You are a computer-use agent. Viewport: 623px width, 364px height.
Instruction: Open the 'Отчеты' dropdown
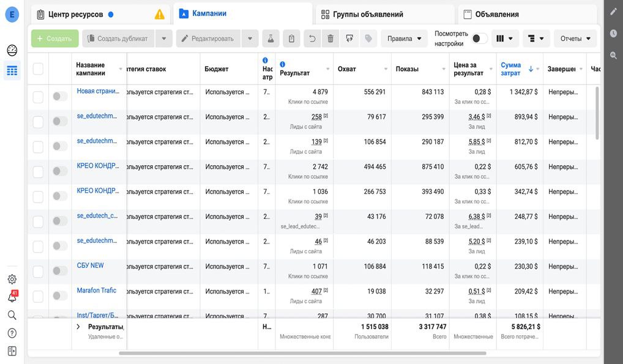[575, 39]
